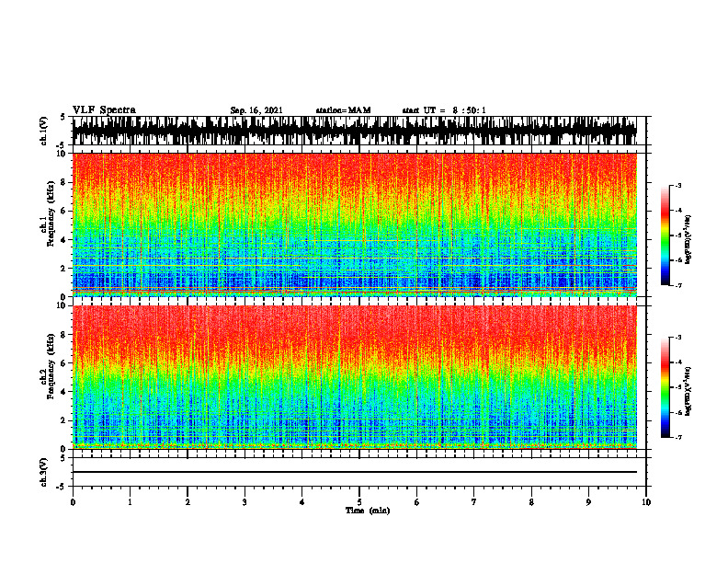The image size is (728, 563).
Task: Select the ch.2 colorbar log(PSD) label
Action: pos(688,391)
